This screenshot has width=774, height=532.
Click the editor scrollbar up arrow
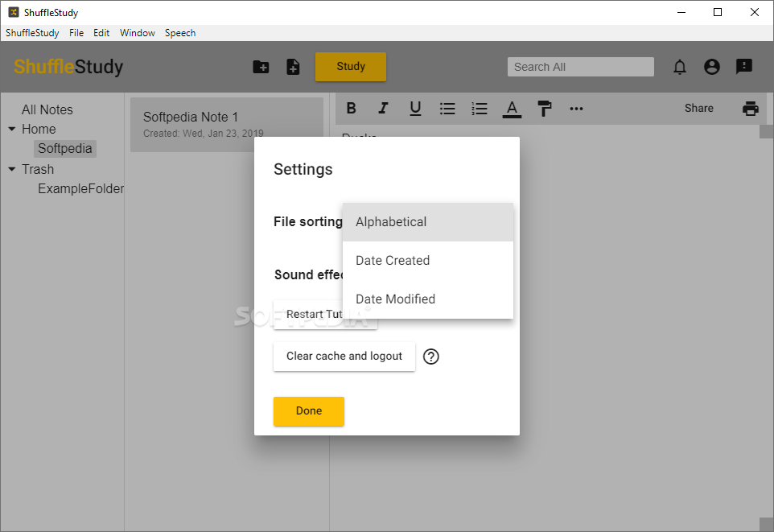tap(766, 131)
